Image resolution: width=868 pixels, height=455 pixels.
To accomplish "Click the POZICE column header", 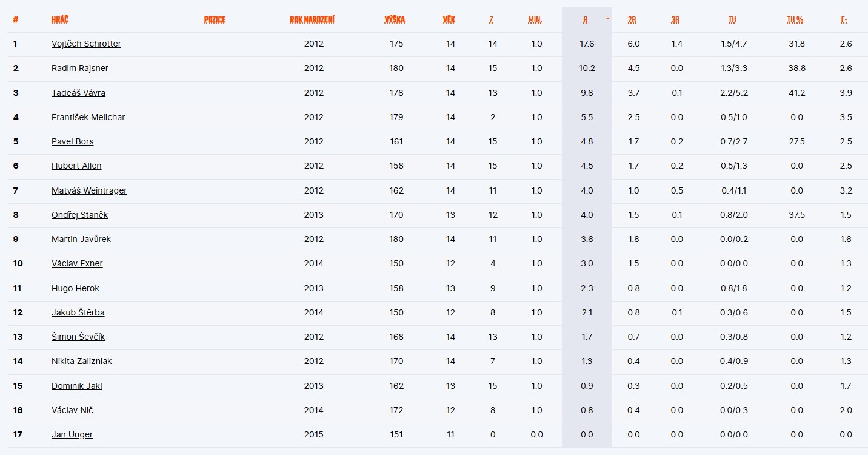I will pyautogui.click(x=215, y=20).
